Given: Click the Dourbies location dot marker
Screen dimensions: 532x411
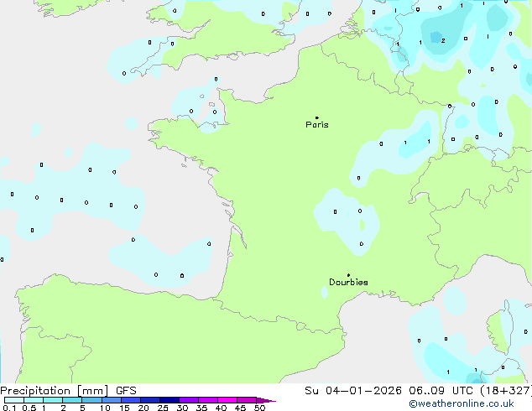Looking at the screenshot, I should pos(348,275).
